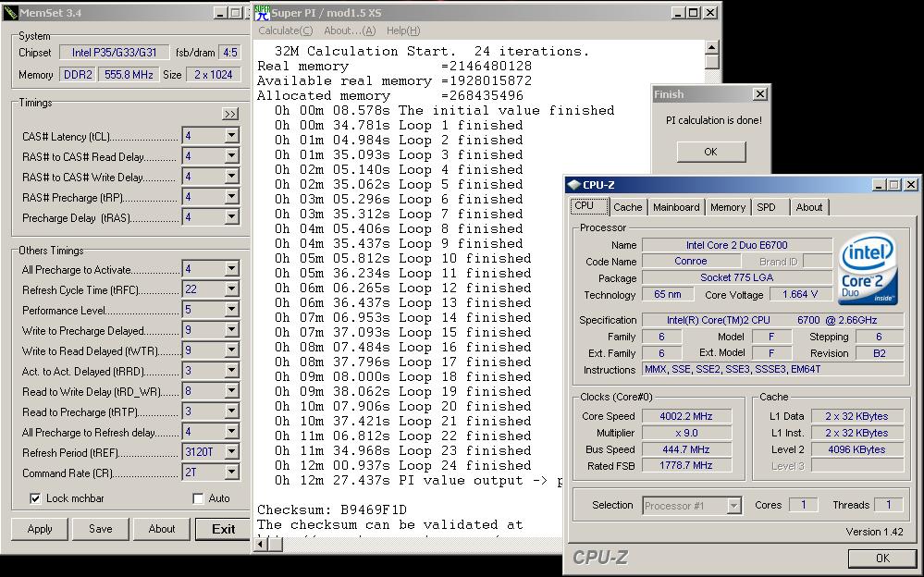Open the Act. to Act. Delayed (tRRD) dropdown

pos(231,370)
